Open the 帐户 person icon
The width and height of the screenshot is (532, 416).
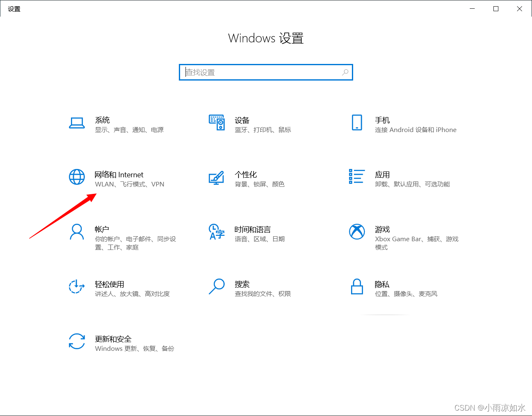(77, 232)
